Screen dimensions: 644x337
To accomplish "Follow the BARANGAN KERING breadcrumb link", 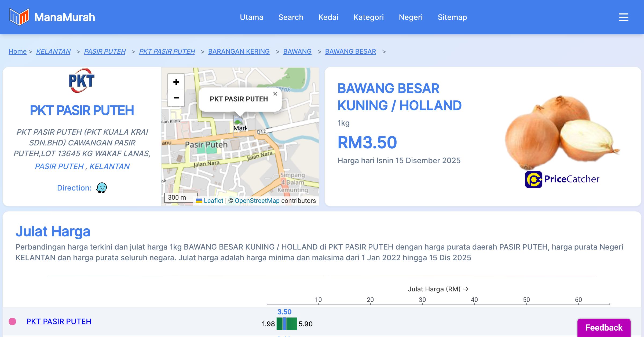I will 239,51.
